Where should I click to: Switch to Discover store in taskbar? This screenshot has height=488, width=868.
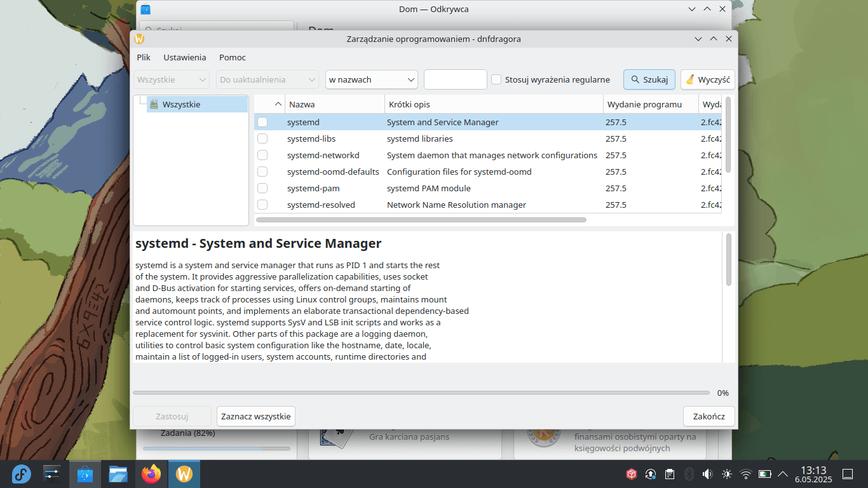(85, 474)
